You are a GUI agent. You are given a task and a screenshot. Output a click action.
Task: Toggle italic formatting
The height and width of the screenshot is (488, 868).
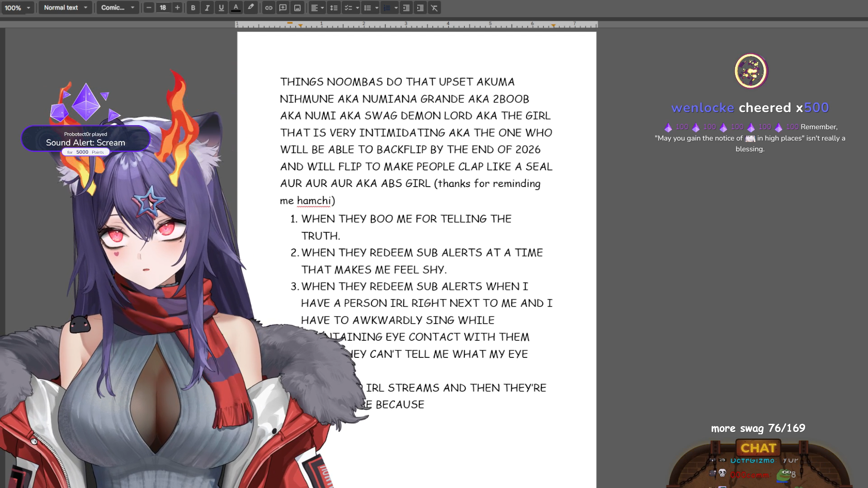point(207,8)
